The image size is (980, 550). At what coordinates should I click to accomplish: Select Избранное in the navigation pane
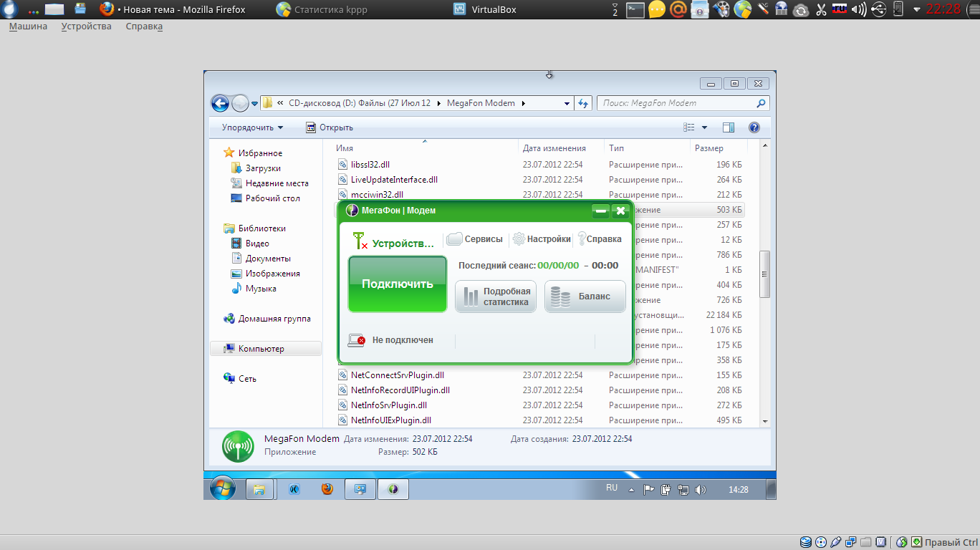pos(253,153)
